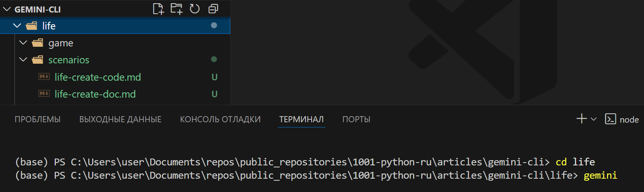Click the plus icon to create new terminal
644x192 pixels.
(581, 119)
